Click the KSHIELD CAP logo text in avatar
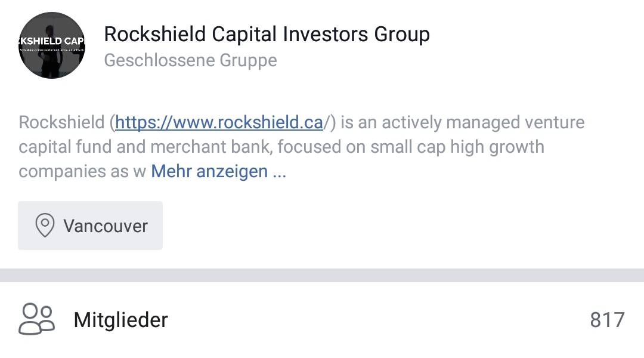This screenshot has width=644, height=358. (52, 41)
